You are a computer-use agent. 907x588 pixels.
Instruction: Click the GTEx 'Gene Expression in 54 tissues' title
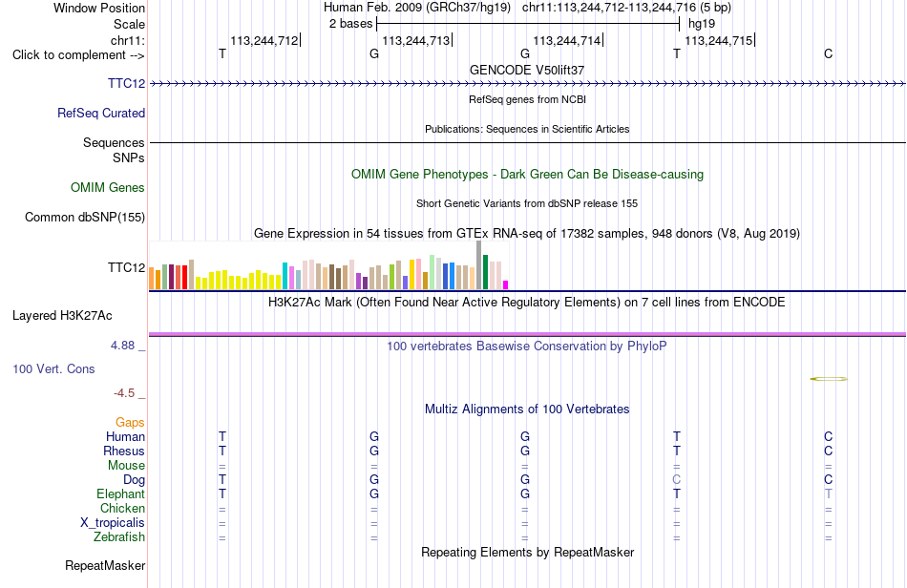[527, 234]
